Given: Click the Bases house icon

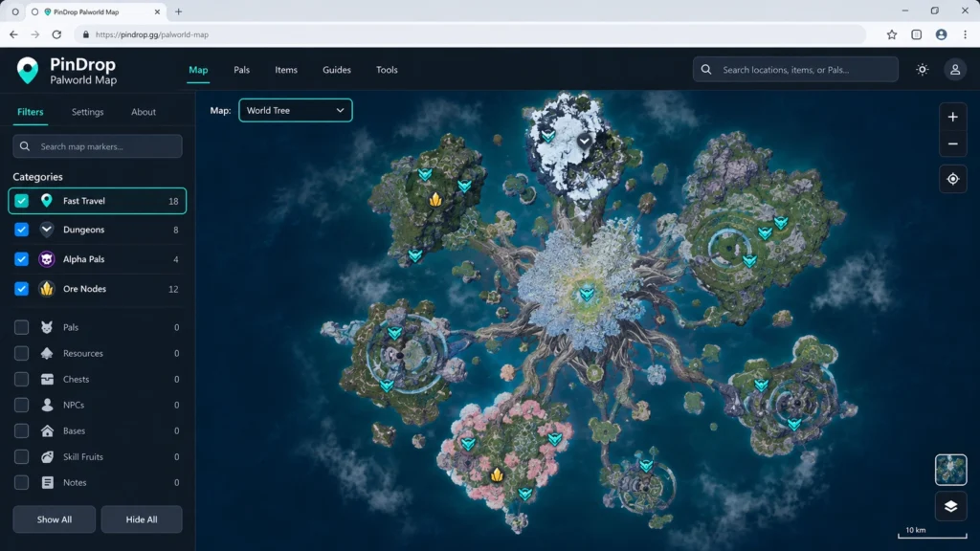Looking at the screenshot, I should (47, 431).
